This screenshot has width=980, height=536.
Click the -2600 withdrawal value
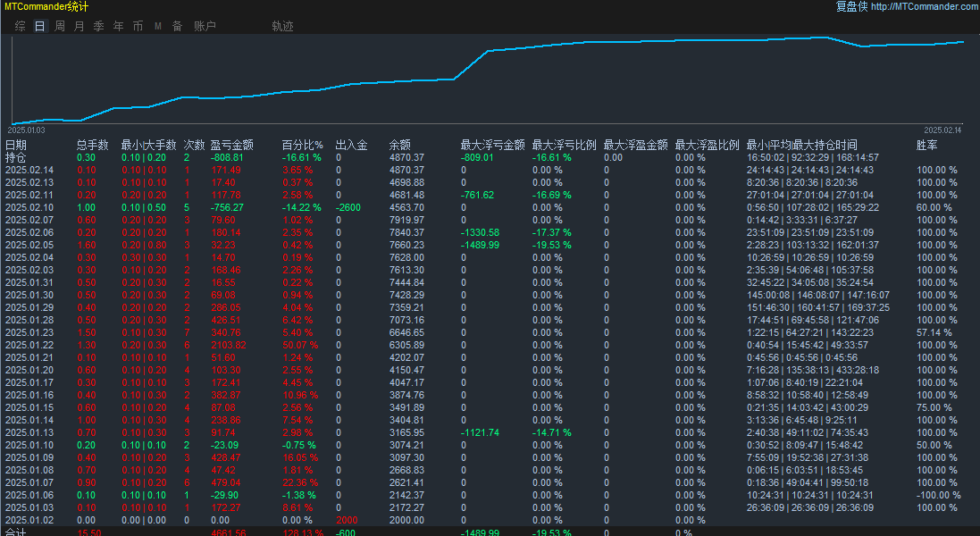pos(348,207)
